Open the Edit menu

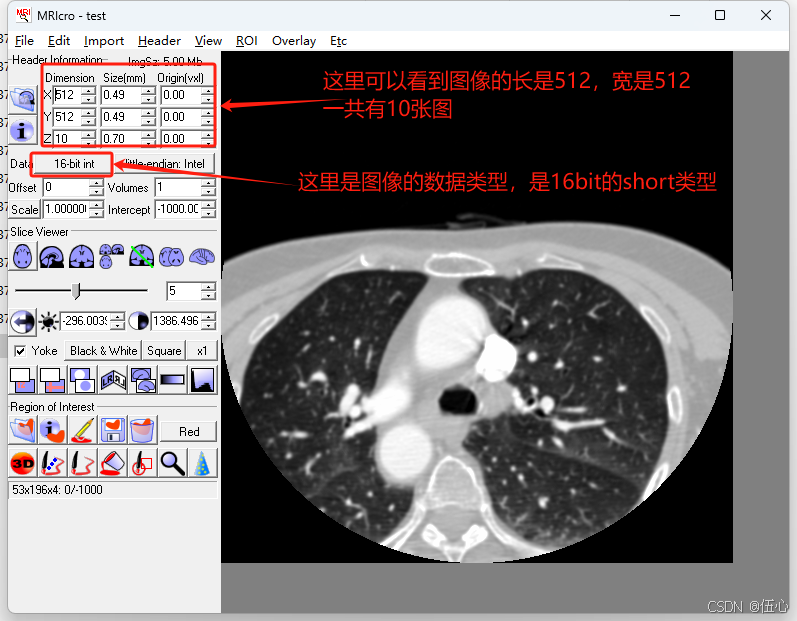point(59,41)
